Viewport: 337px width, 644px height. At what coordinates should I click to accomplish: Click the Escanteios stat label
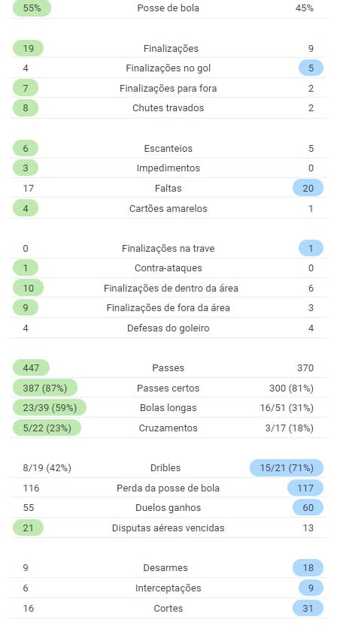168,148
